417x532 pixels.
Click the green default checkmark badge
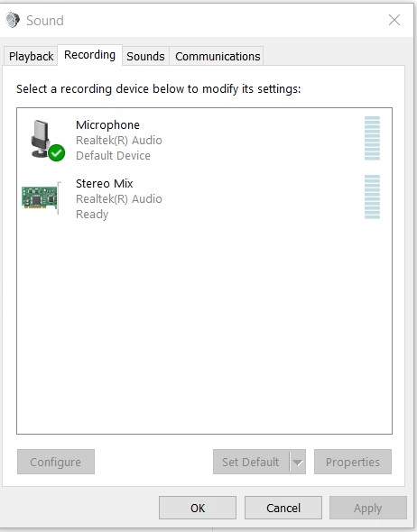[56, 152]
